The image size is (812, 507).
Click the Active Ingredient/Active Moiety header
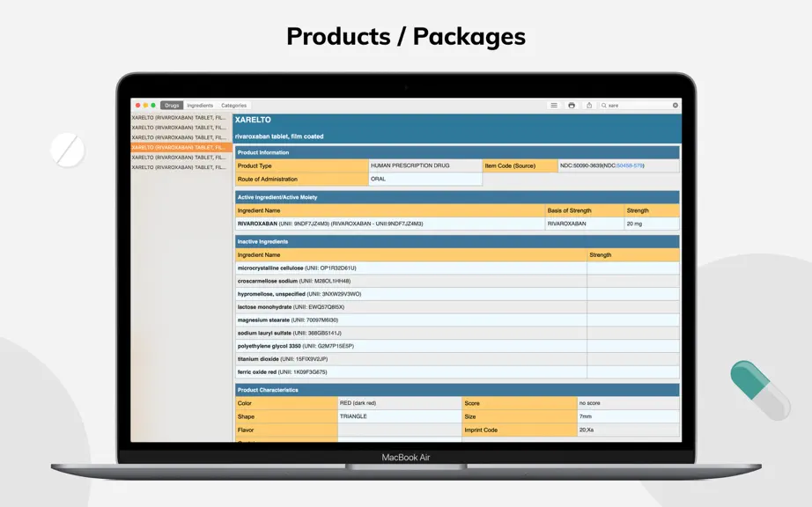click(x=457, y=197)
